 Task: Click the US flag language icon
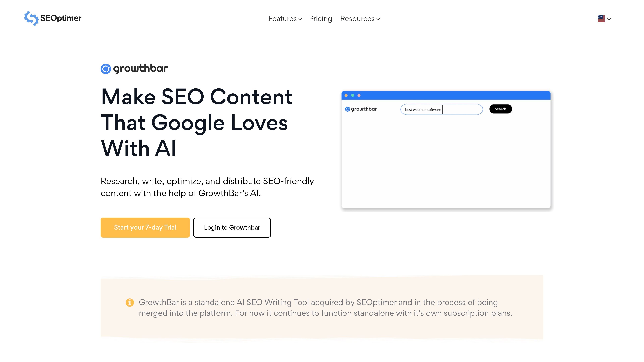(x=601, y=18)
